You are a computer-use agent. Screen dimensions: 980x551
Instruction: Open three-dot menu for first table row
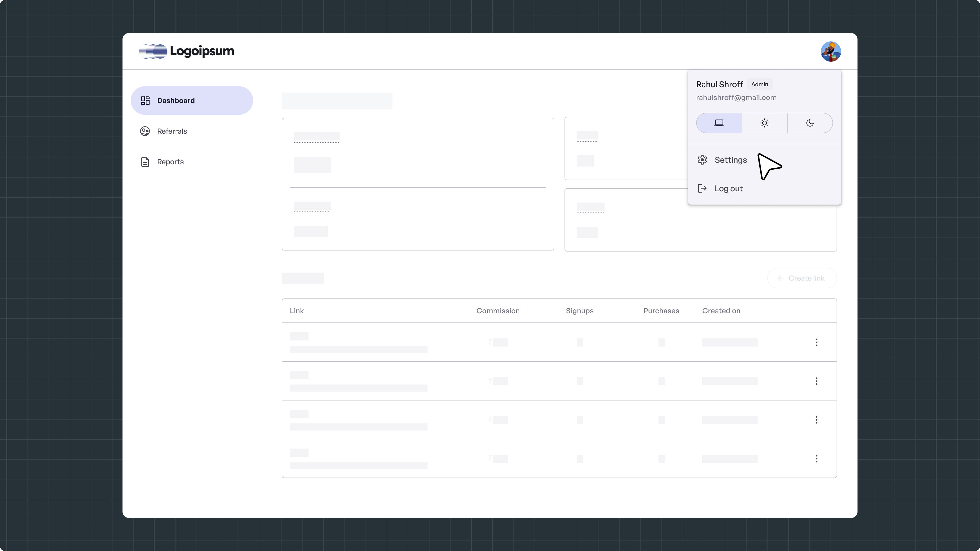click(816, 342)
